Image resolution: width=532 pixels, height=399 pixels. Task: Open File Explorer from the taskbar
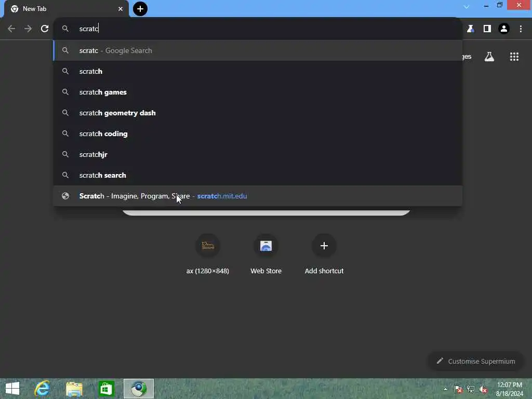coord(74,389)
